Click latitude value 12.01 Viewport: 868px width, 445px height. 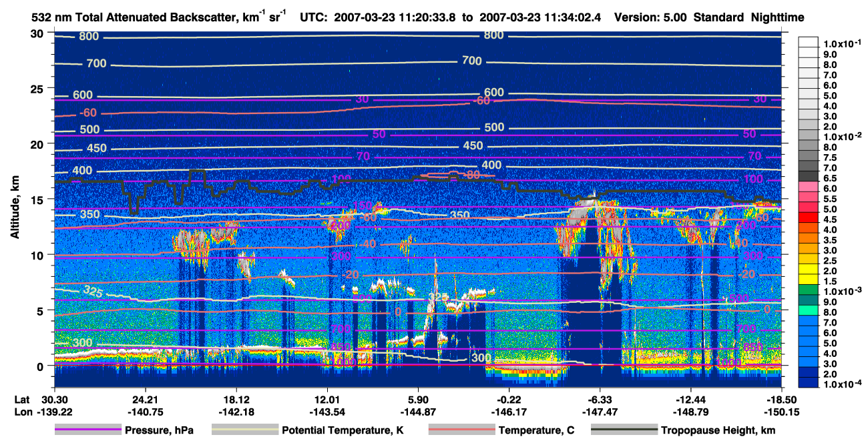point(327,399)
